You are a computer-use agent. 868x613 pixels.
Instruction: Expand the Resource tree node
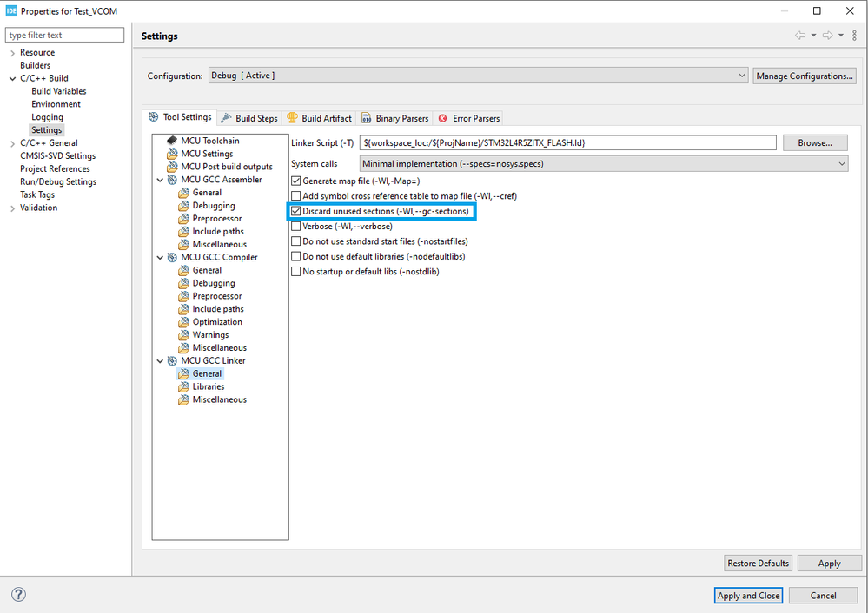click(x=12, y=53)
